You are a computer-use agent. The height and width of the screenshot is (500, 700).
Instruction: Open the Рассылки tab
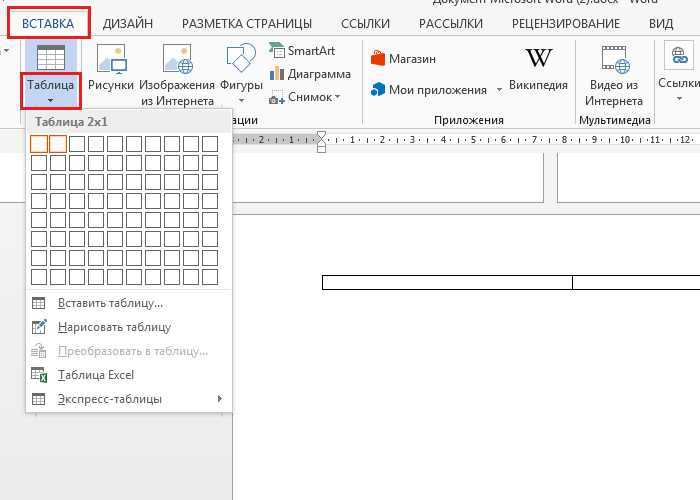[x=451, y=23]
